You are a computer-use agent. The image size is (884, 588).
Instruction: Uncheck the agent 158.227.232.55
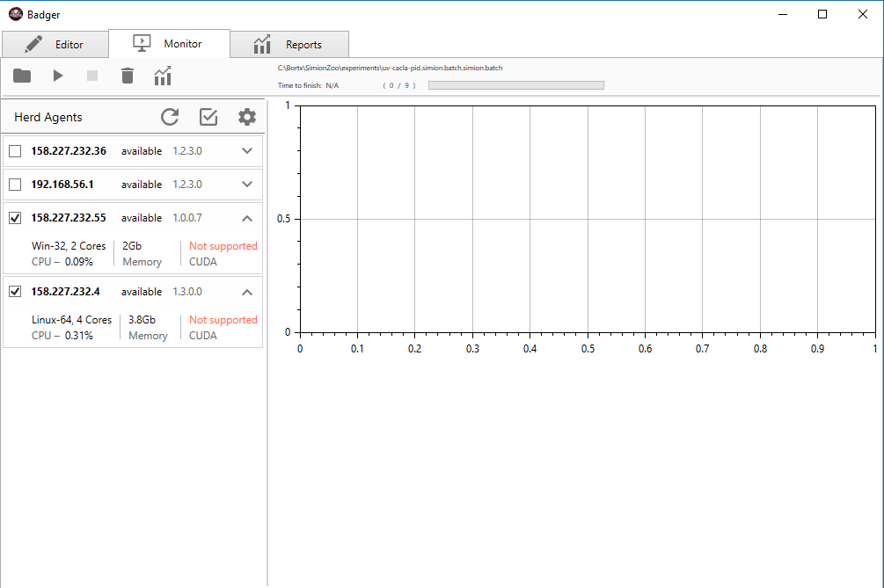(14, 218)
